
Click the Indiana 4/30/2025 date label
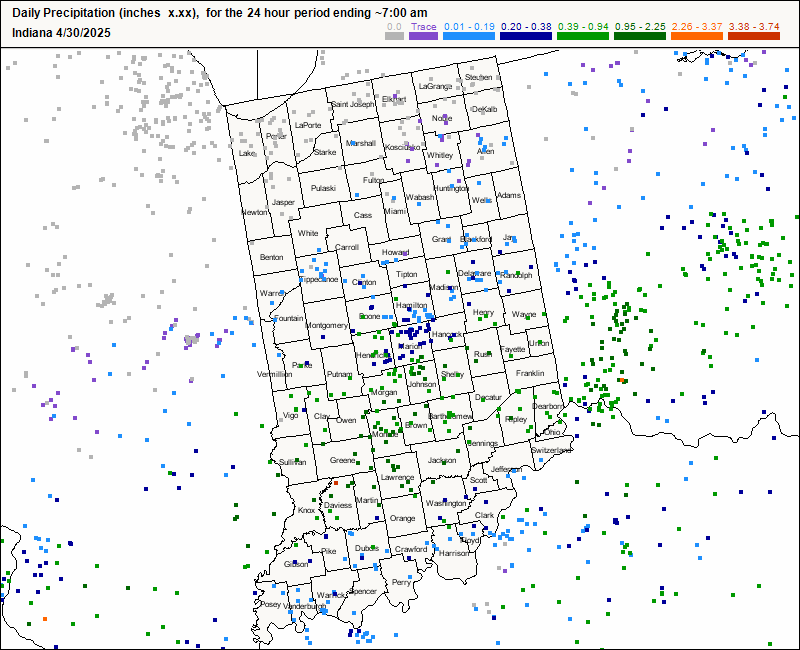tap(62, 32)
